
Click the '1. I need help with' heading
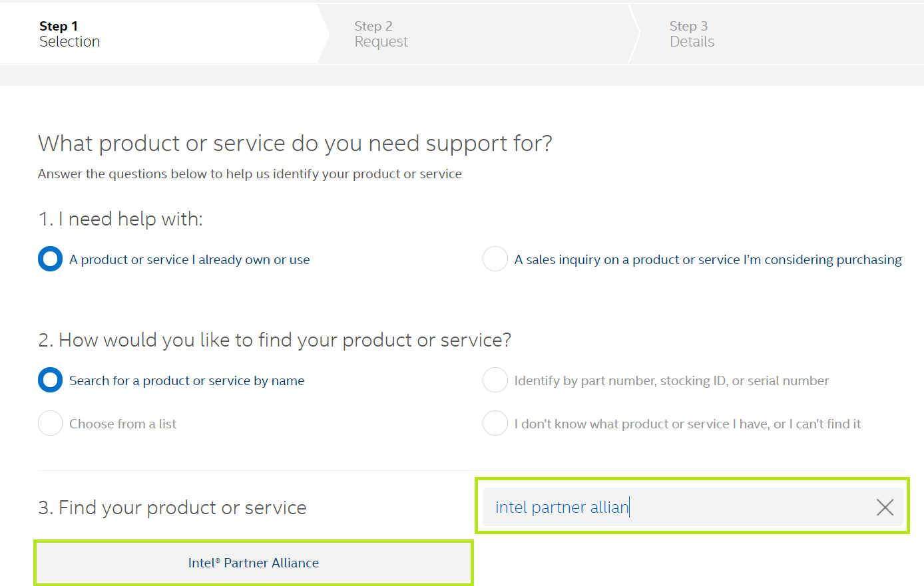120,219
